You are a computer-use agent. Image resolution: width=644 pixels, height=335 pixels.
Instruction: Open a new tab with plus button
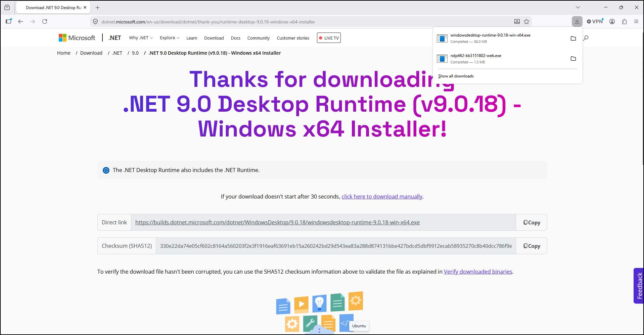click(x=98, y=7)
